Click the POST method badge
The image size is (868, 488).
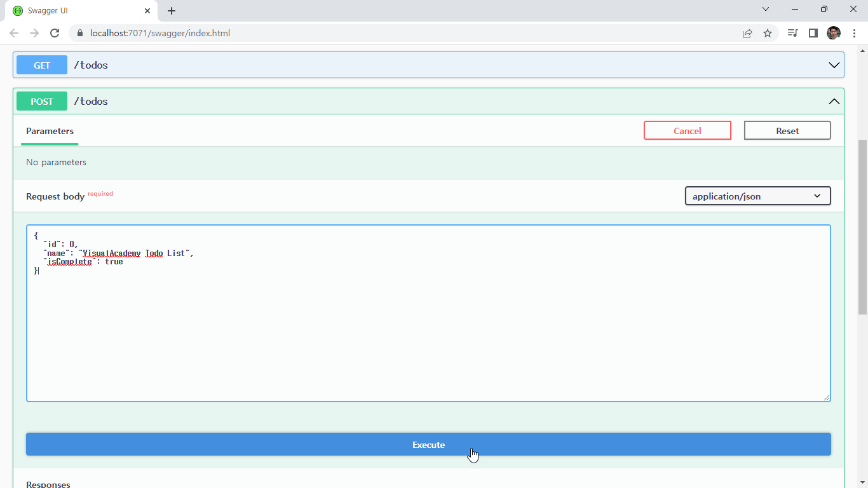coord(41,101)
